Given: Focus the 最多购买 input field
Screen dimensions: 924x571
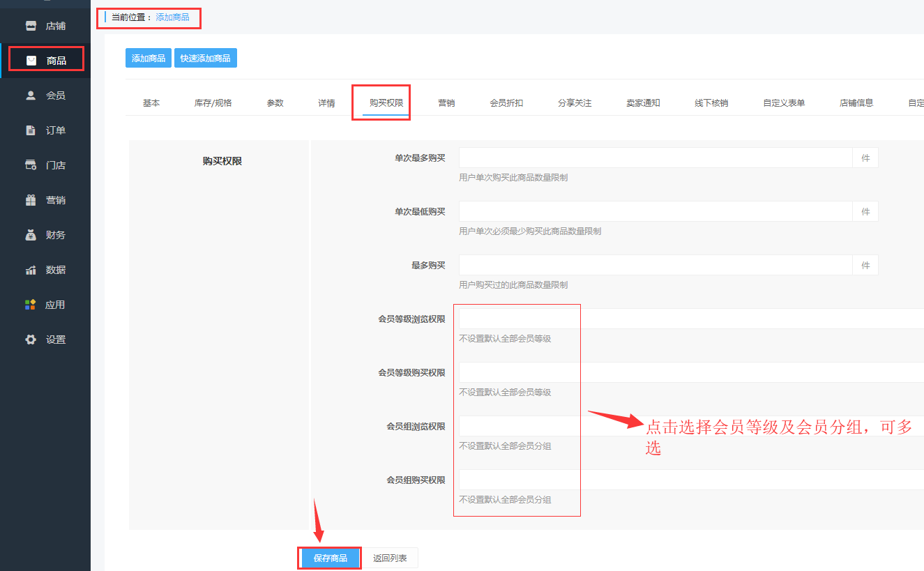Looking at the screenshot, I should [x=656, y=265].
